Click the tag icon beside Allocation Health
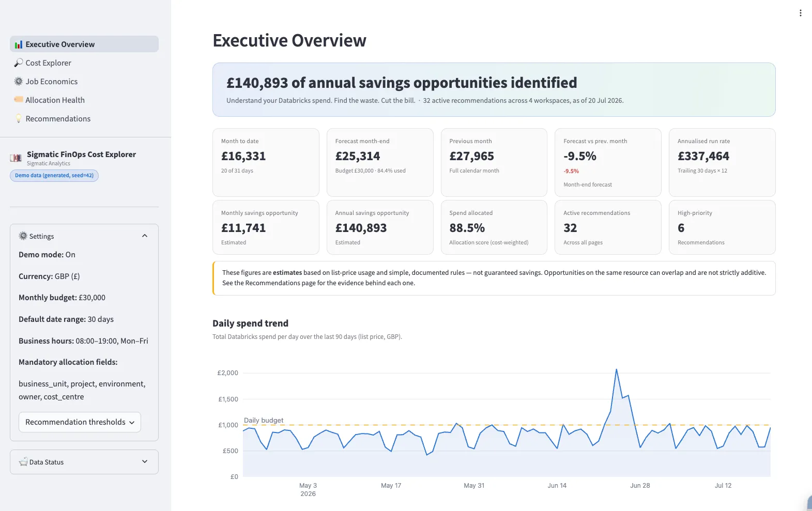 tap(19, 99)
